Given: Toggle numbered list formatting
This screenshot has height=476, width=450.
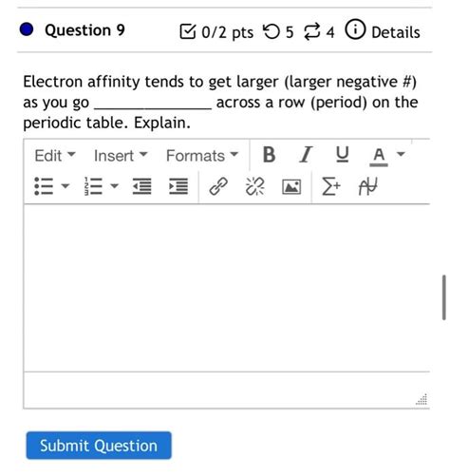Looking at the screenshot, I should click(93, 186).
